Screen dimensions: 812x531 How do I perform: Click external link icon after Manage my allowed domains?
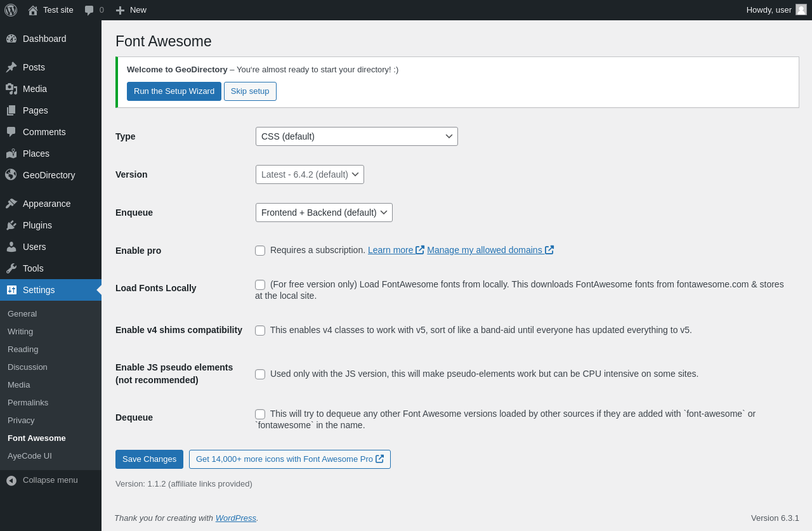[x=549, y=250]
